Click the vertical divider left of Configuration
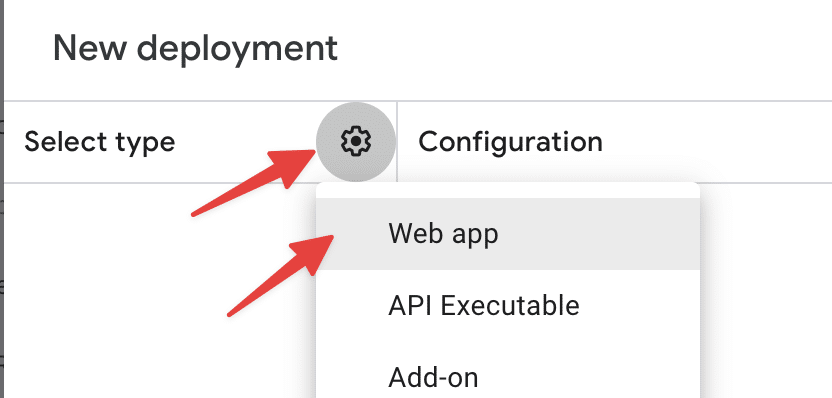 tap(397, 142)
